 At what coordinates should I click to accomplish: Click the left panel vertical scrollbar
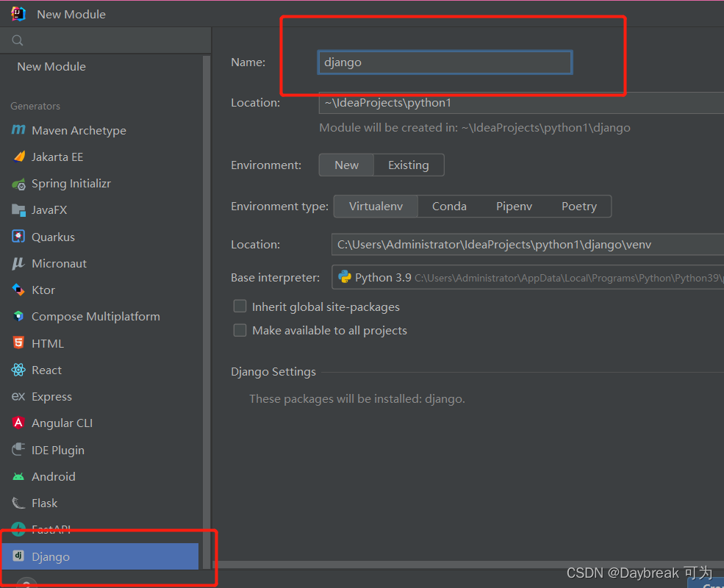[x=207, y=312]
